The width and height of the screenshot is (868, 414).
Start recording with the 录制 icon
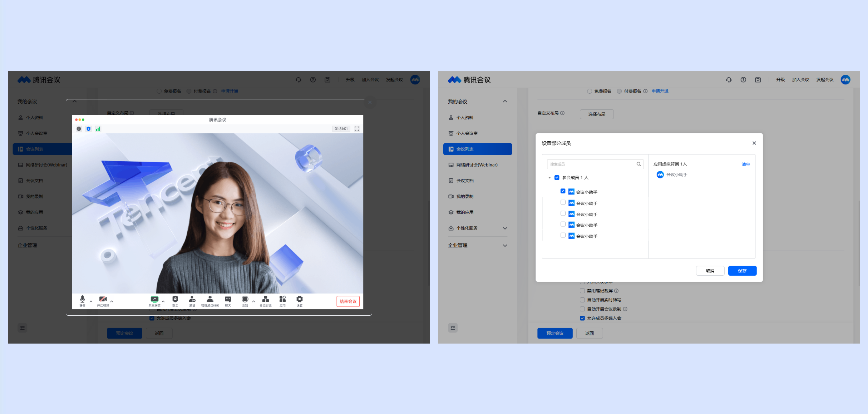coord(245,301)
